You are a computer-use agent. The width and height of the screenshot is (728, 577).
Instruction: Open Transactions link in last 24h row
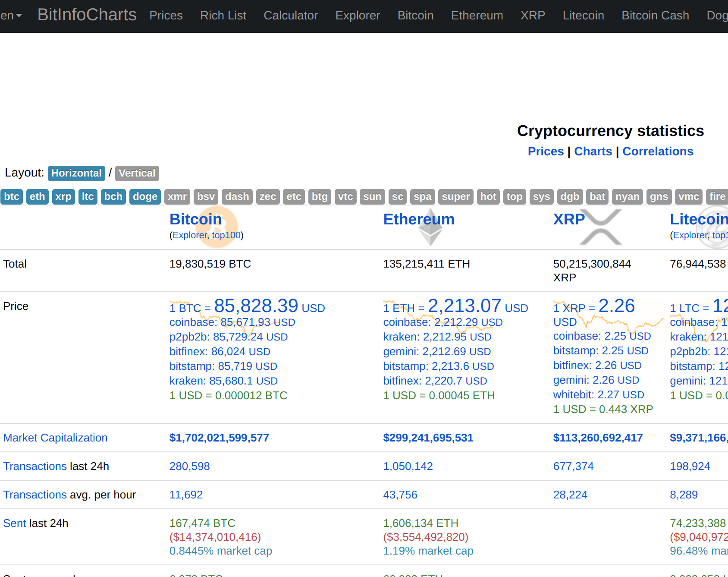click(35, 466)
